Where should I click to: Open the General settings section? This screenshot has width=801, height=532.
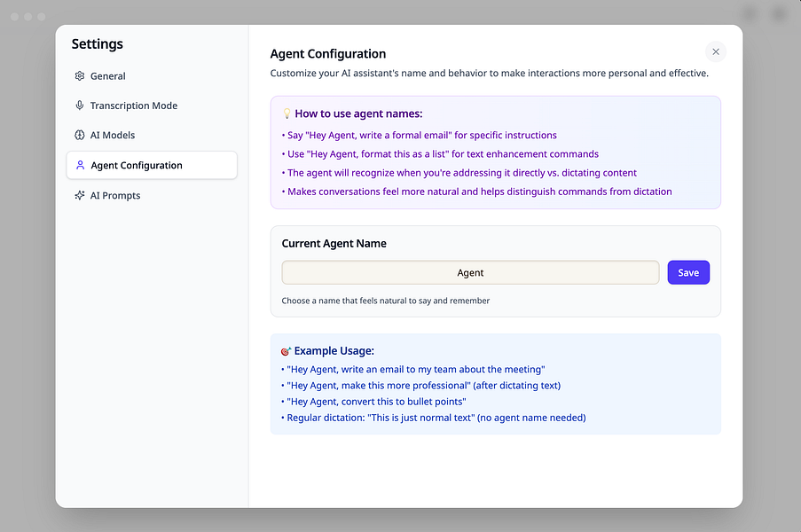point(107,76)
